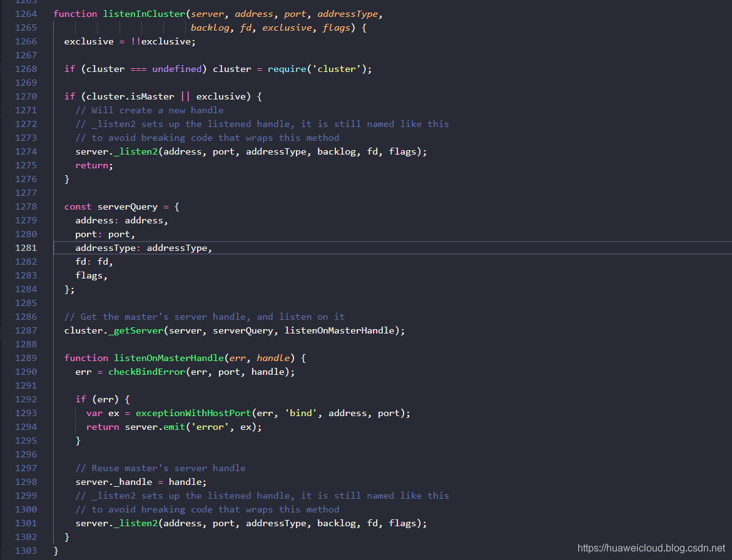Click 'address: address,' property line
Screen dimensions: 732x560
click(x=121, y=220)
